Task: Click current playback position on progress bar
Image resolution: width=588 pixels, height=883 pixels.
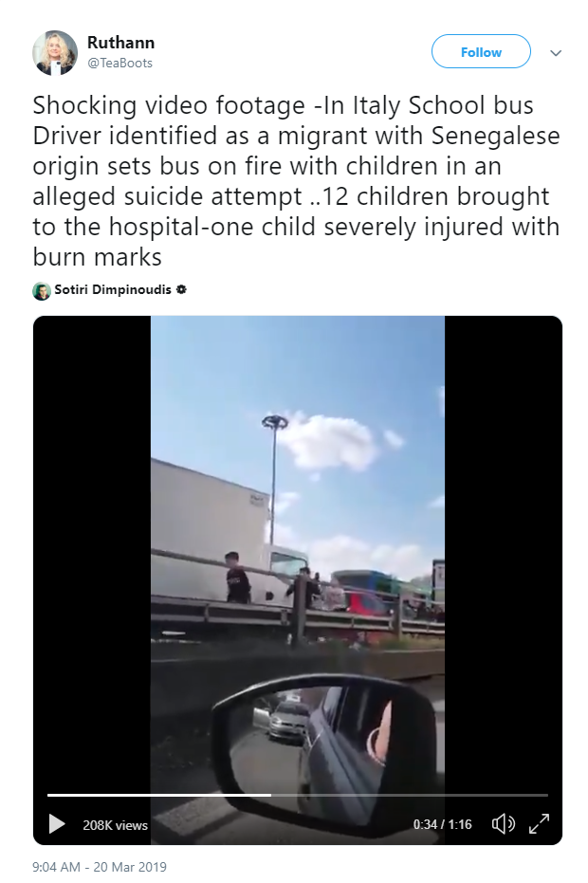Action: pos(271,795)
